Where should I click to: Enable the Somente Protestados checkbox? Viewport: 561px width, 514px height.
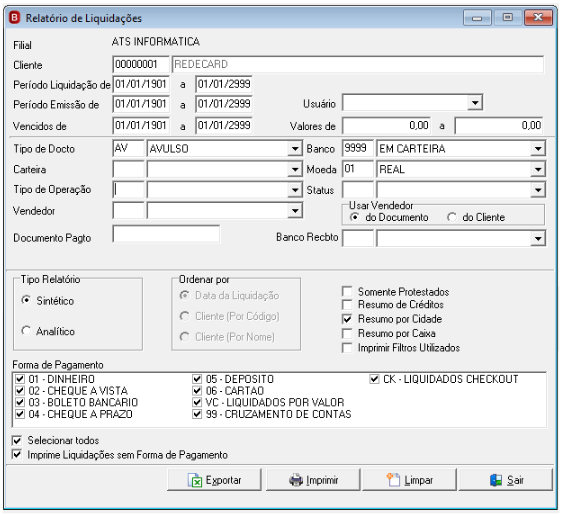pos(347,291)
